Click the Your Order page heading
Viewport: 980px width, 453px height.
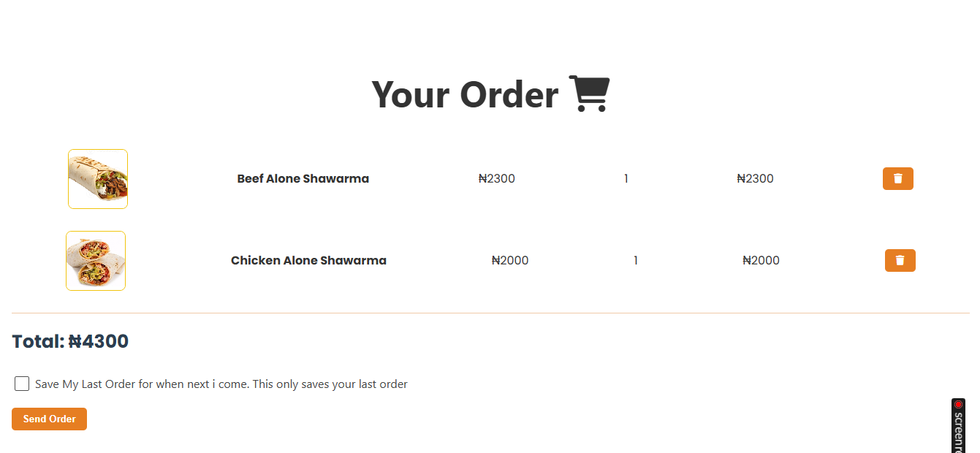[x=465, y=94]
